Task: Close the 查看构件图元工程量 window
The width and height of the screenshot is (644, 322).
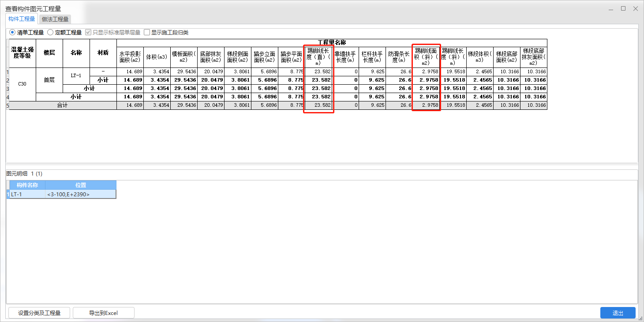Action: tap(636, 8)
